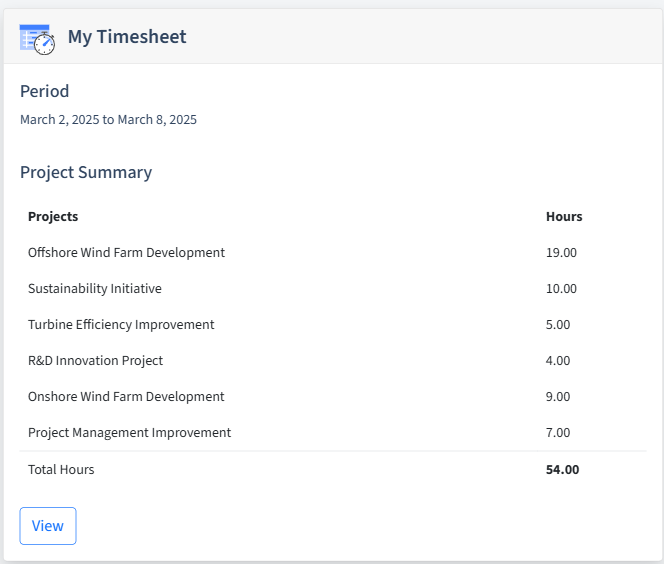Image resolution: width=664 pixels, height=564 pixels.
Task: Select Turbine Efficiency Improvement project
Action: tap(121, 324)
